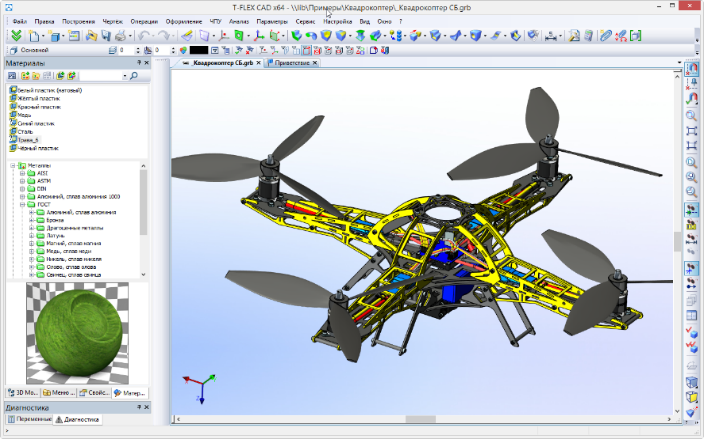Click the blend edges operation icon
The width and height of the screenshot is (704, 439).
click(x=341, y=35)
